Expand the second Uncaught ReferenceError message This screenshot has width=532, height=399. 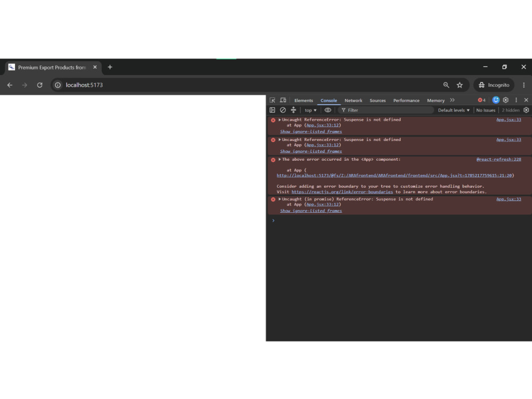pos(280,139)
